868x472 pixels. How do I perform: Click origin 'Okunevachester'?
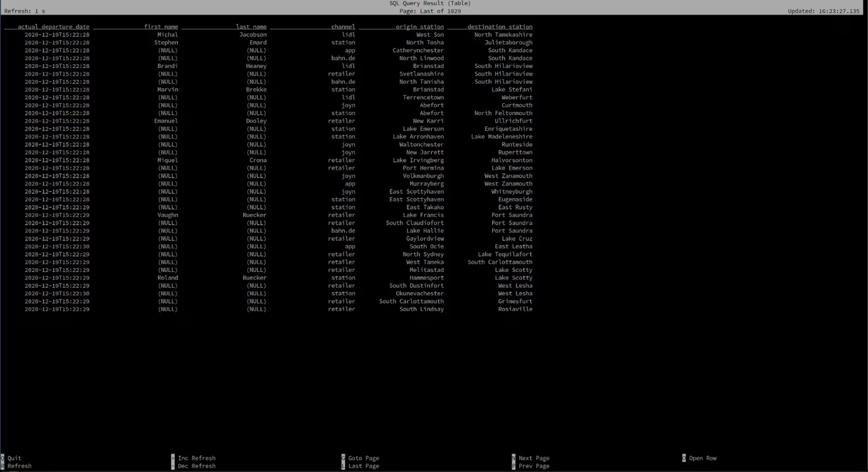420,293
